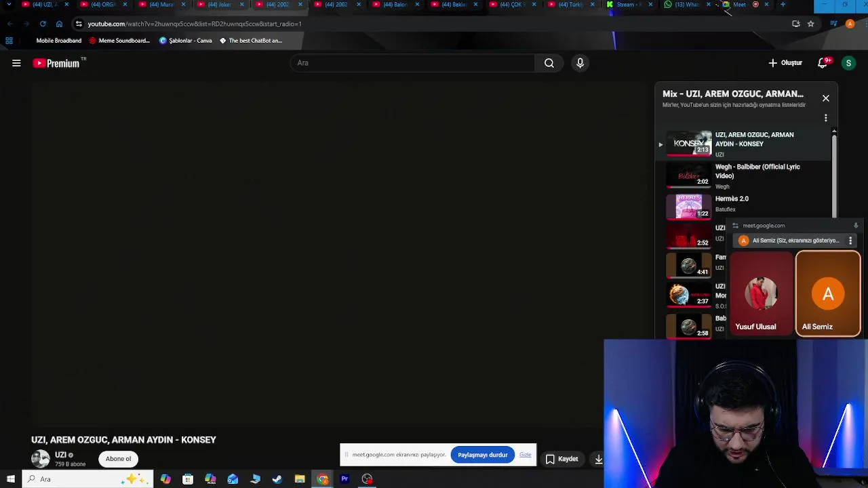
Task: Save video with Kaydet button
Action: 562,459
